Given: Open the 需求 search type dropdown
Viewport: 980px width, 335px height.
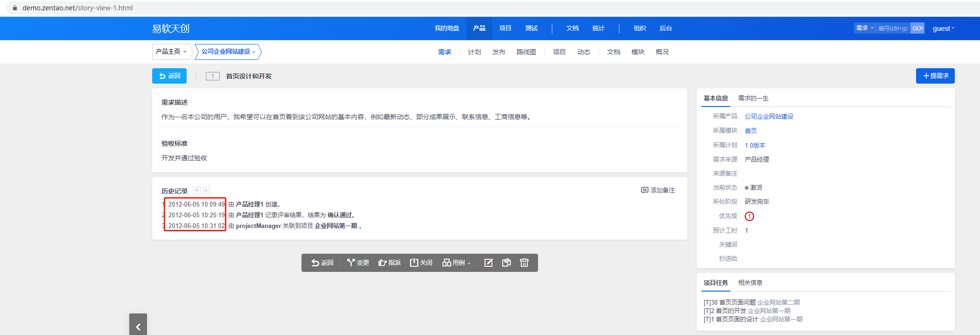Looking at the screenshot, I should point(864,28).
